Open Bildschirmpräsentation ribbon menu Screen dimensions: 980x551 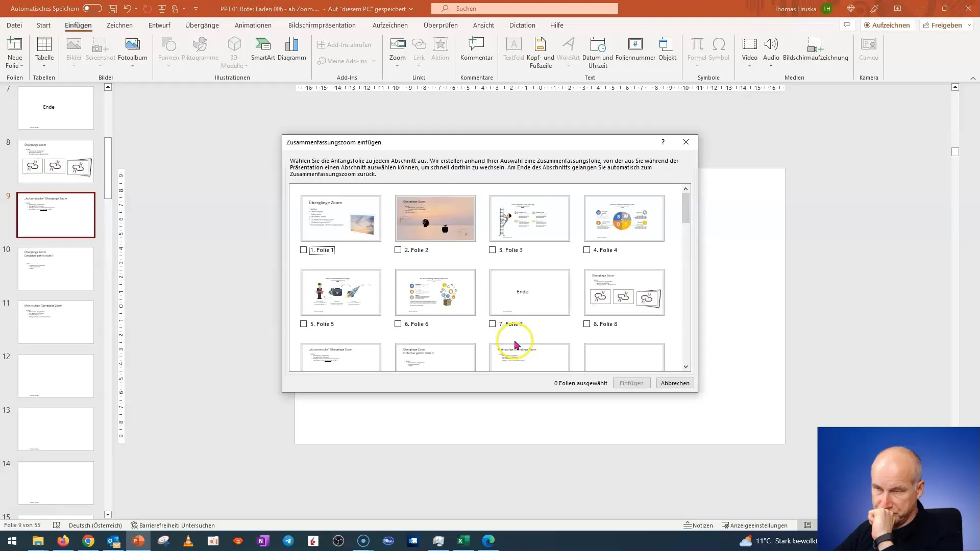tap(323, 25)
